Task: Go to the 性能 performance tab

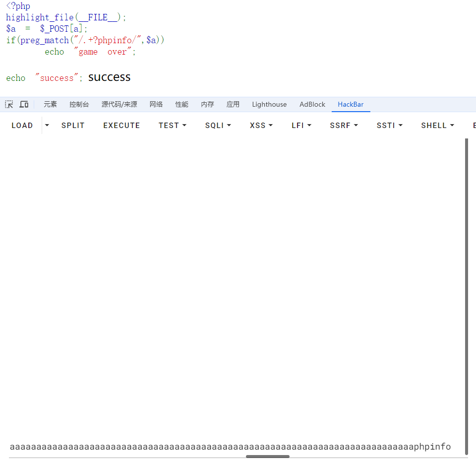Action: coord(181,104)
